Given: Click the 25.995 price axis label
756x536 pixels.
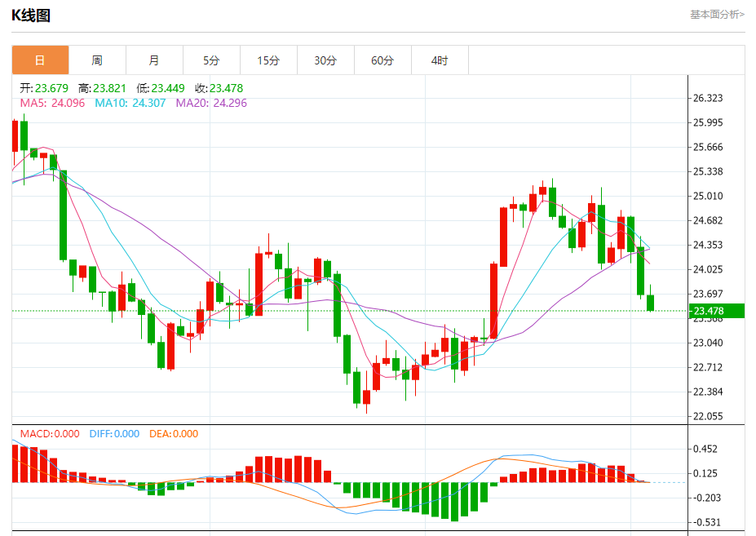Looking at the screenshot, I should tap(708, 122).
